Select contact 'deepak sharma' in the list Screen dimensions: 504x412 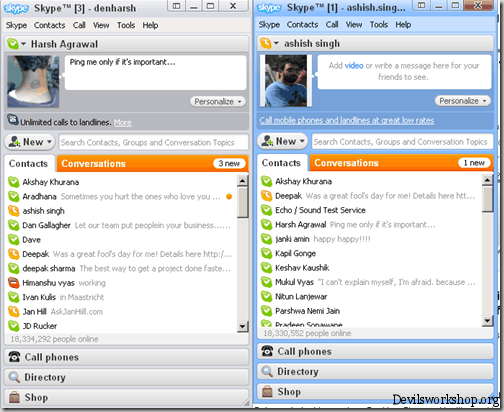[122, 268]
